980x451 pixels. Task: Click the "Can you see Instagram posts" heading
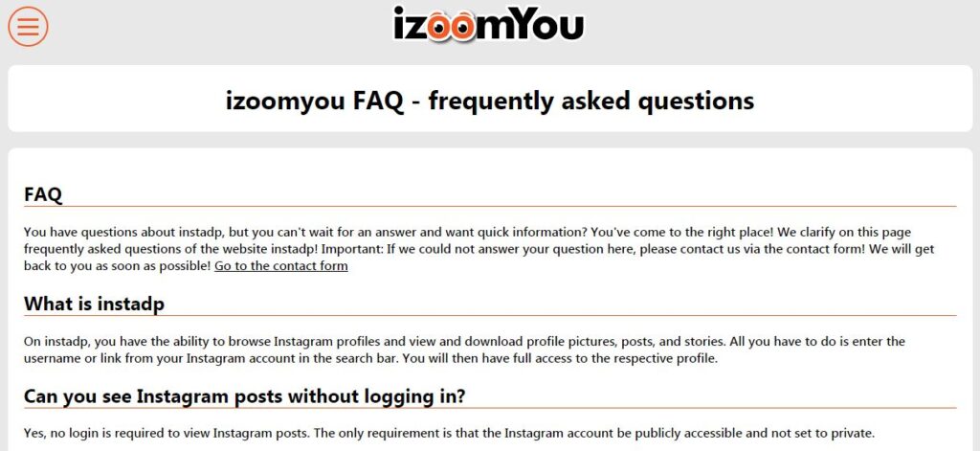244,395
